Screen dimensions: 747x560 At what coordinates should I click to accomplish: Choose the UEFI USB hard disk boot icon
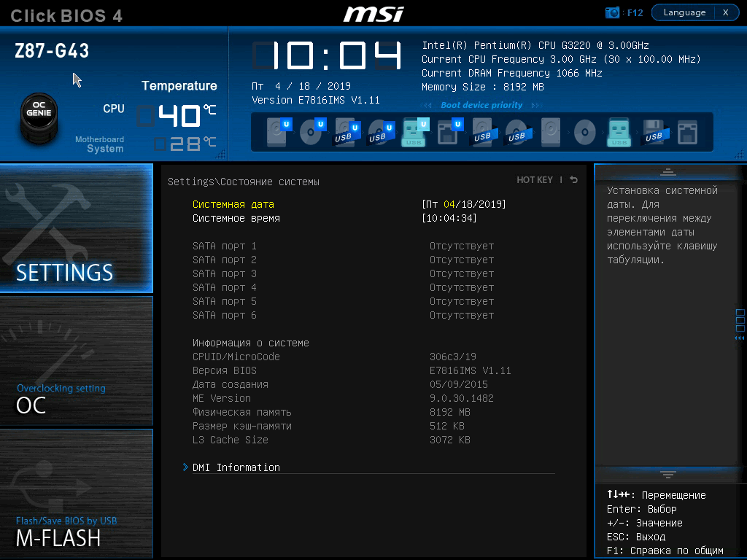coord(347,132)
